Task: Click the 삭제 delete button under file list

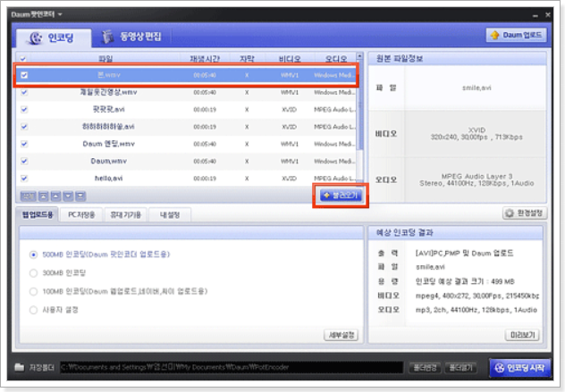Action: 28,196
